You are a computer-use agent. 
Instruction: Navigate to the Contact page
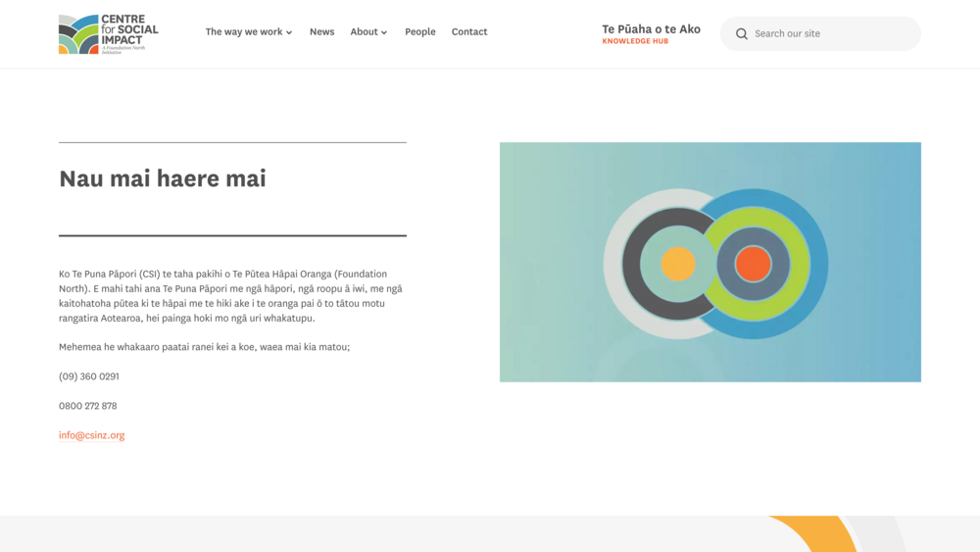(469, 31)
